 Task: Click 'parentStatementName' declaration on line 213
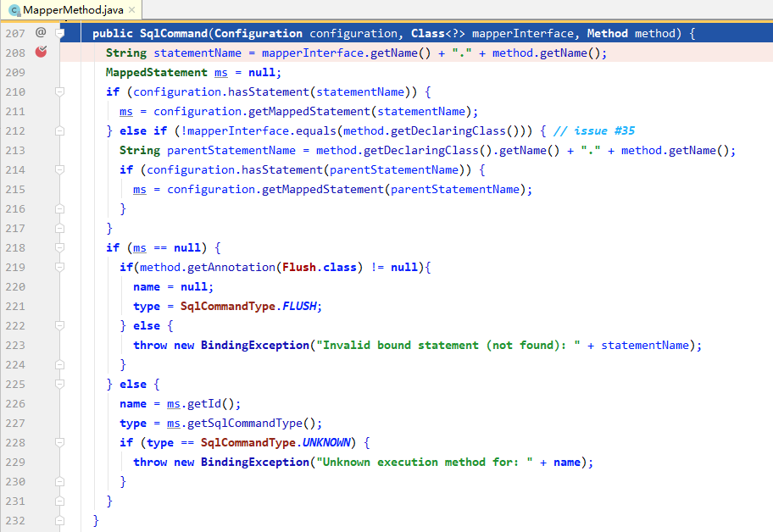tap(231, 150)
